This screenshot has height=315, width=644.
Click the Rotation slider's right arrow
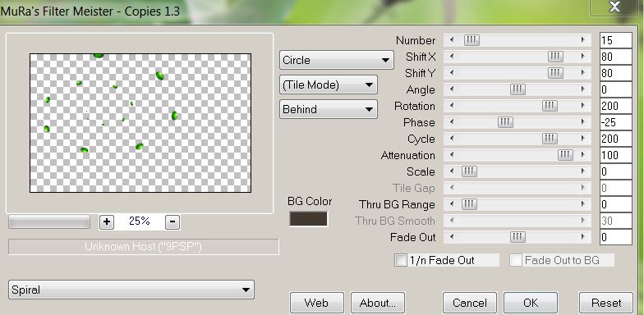(x=583, y=106)
